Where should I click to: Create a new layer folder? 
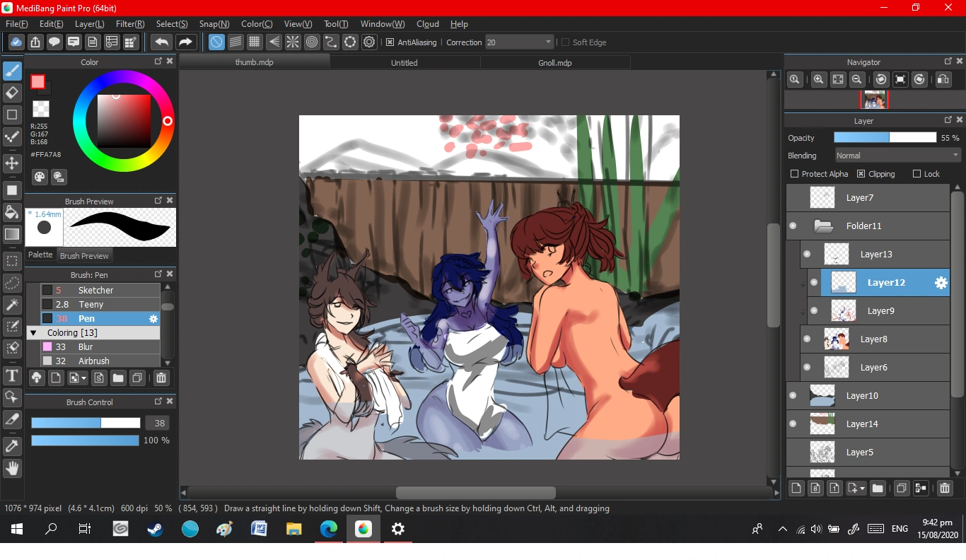[x=878, y=488]
